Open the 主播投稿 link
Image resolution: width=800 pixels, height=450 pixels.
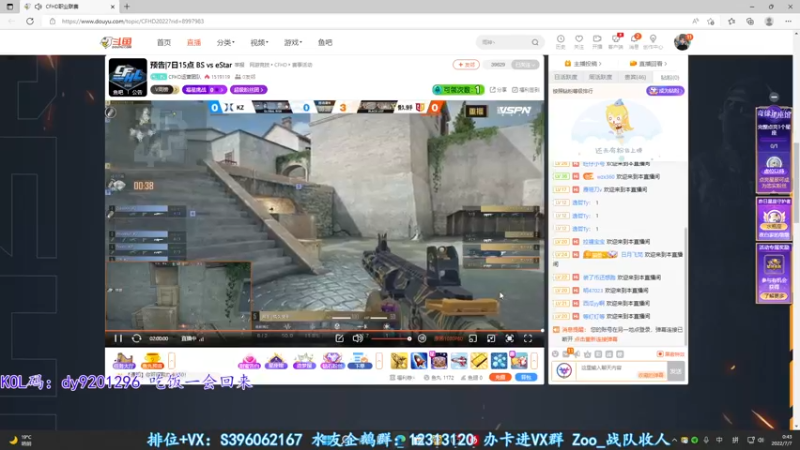click(x=583, y=64)
